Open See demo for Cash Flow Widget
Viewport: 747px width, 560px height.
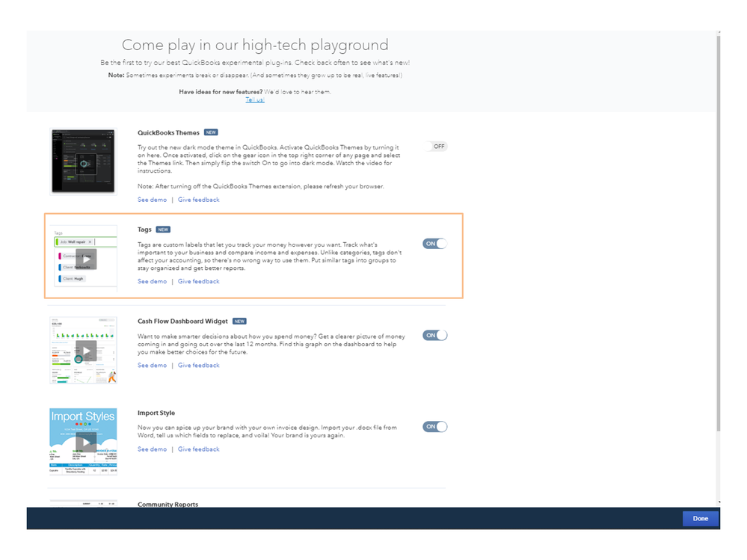click(x=152, y=366)
